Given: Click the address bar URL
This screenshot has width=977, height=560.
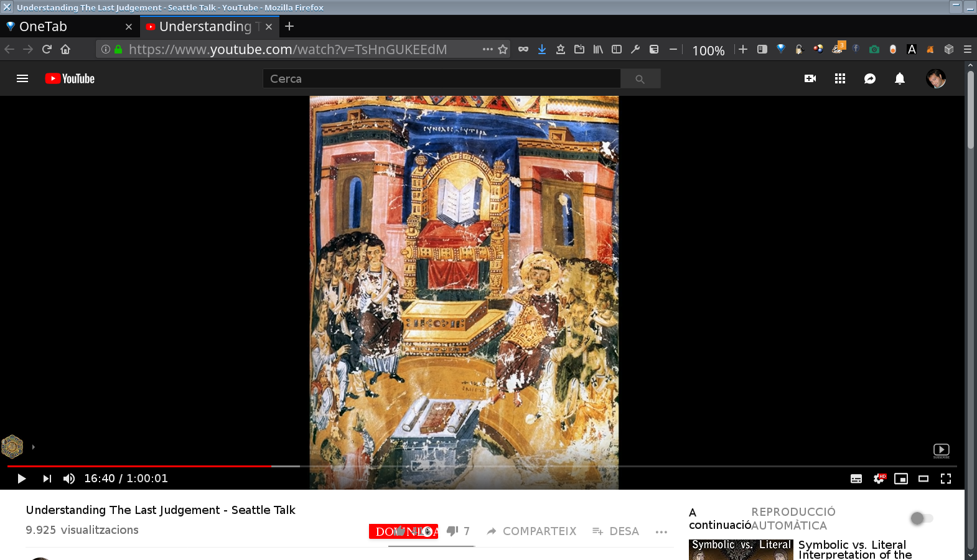Looking at the screenshot, I should pyautogui.click(x=287, y=49).
